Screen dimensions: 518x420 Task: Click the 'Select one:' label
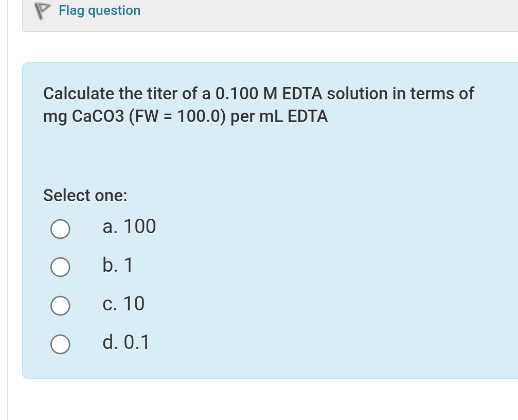click(x=85, y=196)
